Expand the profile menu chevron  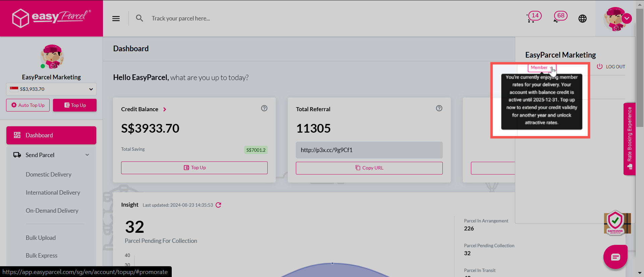(627, 18)
